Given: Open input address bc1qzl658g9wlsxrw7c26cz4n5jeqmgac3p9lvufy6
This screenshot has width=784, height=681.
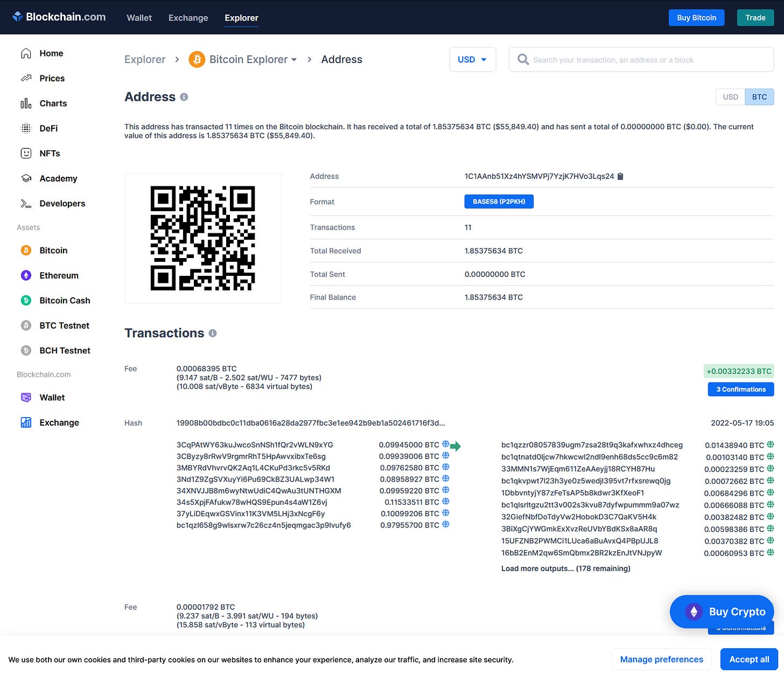Looking at the screenshot, I should (263, 525).
